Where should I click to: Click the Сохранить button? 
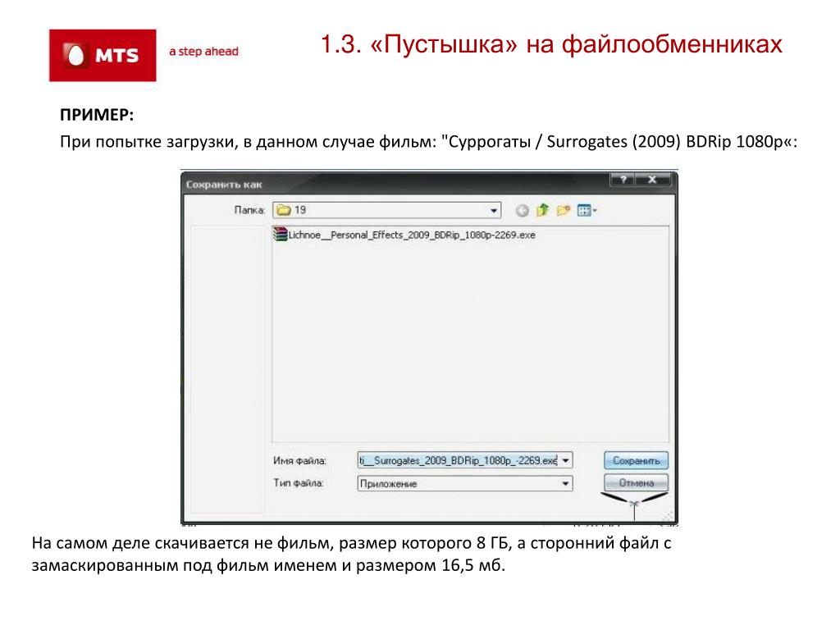(x=636, y=461)
